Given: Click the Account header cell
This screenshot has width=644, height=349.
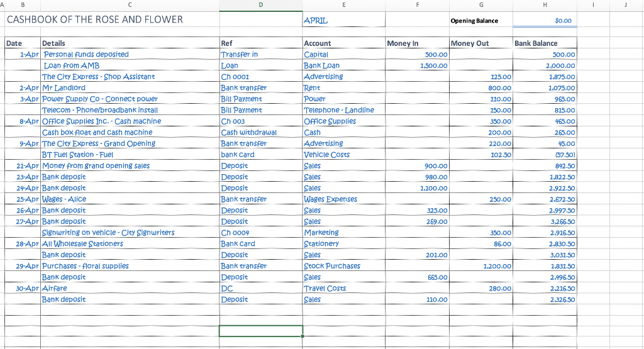Looking at the screenshot, I should pyautogui.click(x=344, y=43).
